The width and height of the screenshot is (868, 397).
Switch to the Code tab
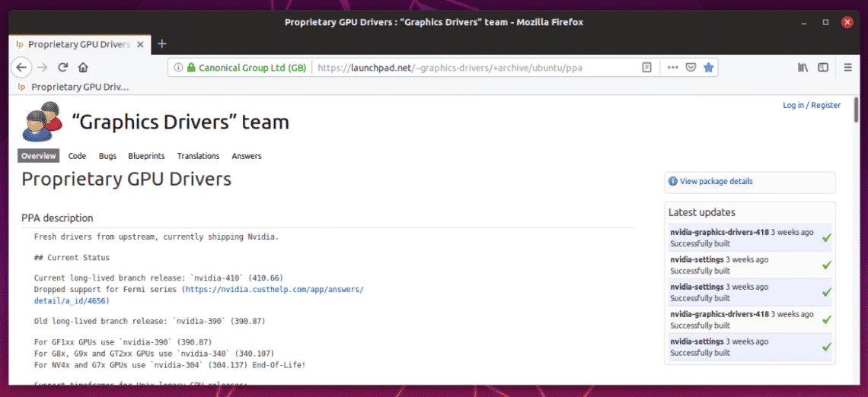[77, 156]
